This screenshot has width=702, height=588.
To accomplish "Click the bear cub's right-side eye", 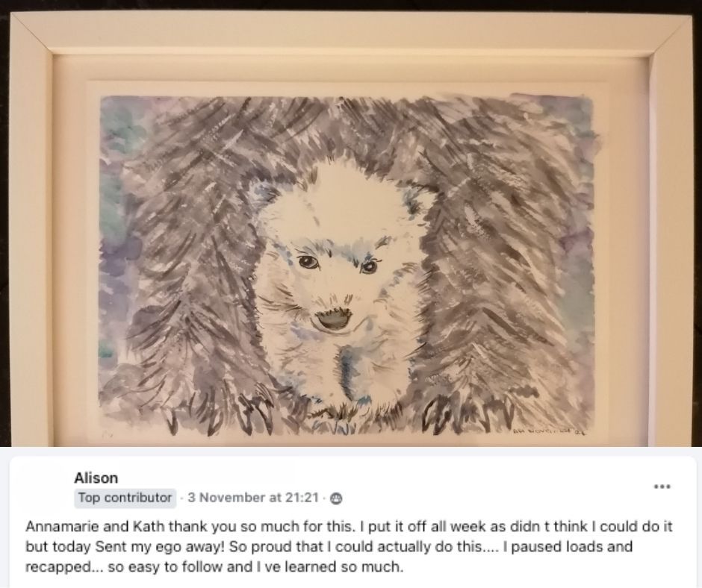I will pyautogui.click(x=368, y=266).
